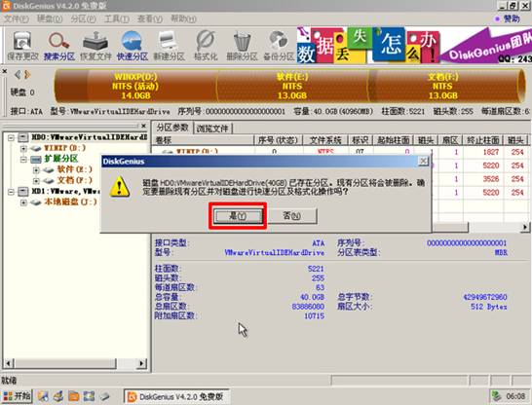Switch to the Partition Parameters (分区参数) tab

172,128
